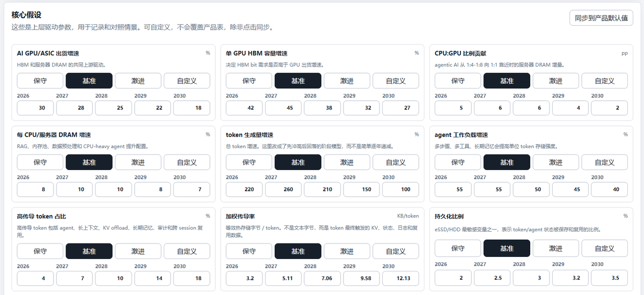Select 激进 for AI GPU/ASIC 出货增速
The width and height of the screenshot is (644, 295).
tap(138, 80)
